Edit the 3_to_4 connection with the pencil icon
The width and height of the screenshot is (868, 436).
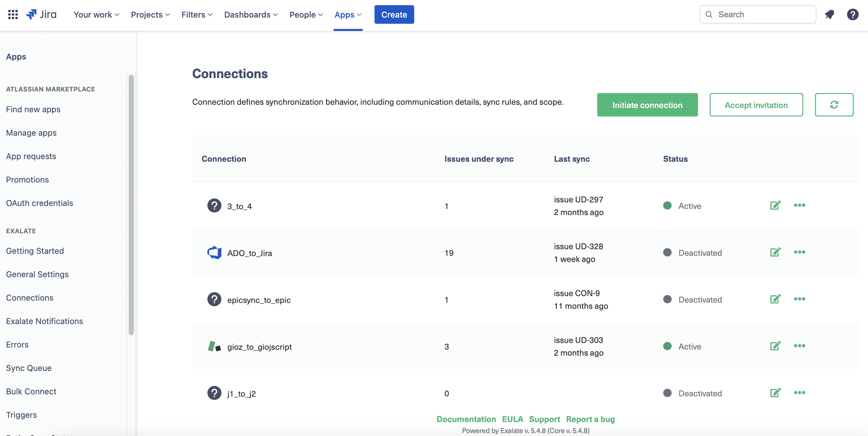(x=775, y=205)
